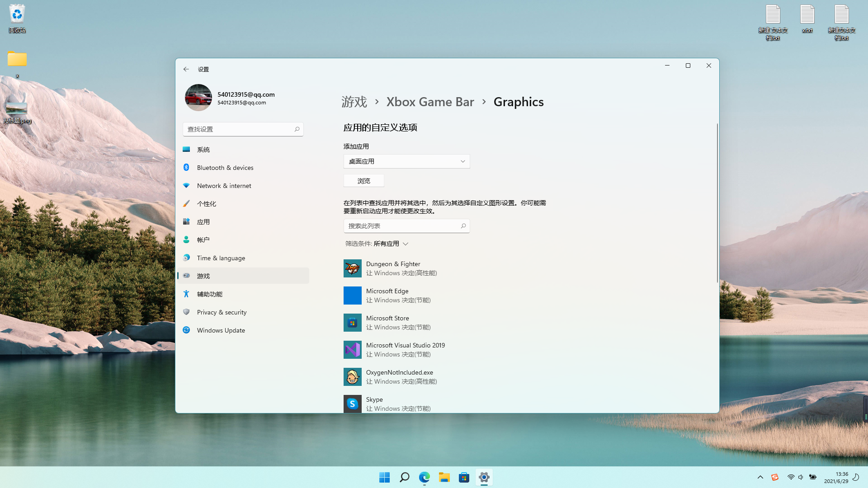The width and height of the screenshot is (868, 488).
Task: Click the search icon in list search box
Action: 463,226
